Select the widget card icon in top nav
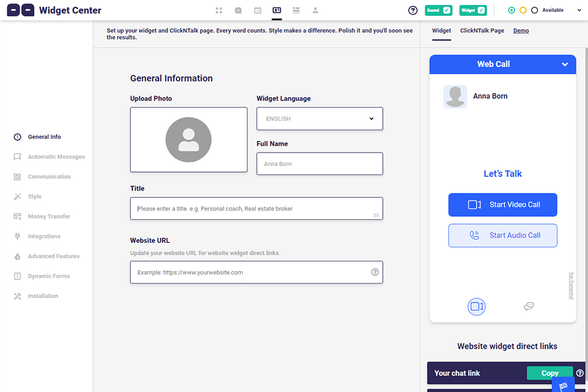Image resolution: width=588 pixels, height=392 pixels. click(x=277, y=10)
